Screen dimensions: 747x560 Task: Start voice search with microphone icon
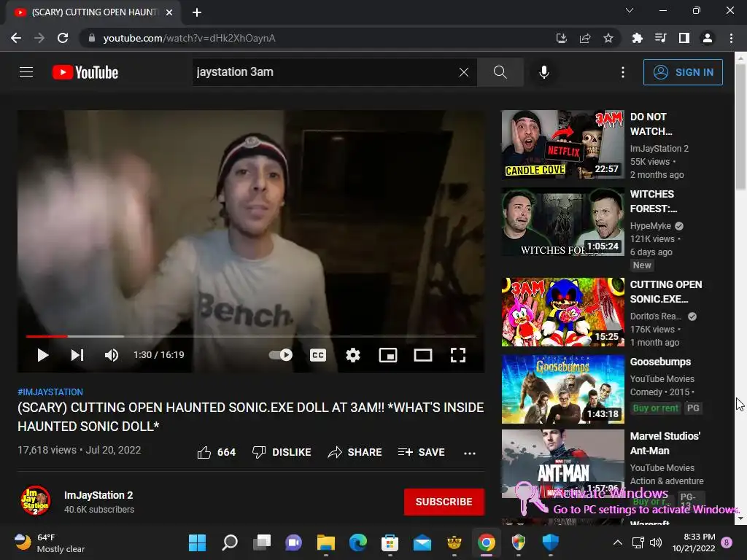543,72
